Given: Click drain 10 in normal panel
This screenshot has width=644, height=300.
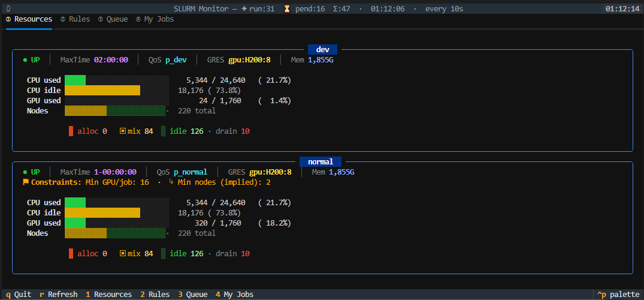Looking at the screenshot, I should point(233,253).
